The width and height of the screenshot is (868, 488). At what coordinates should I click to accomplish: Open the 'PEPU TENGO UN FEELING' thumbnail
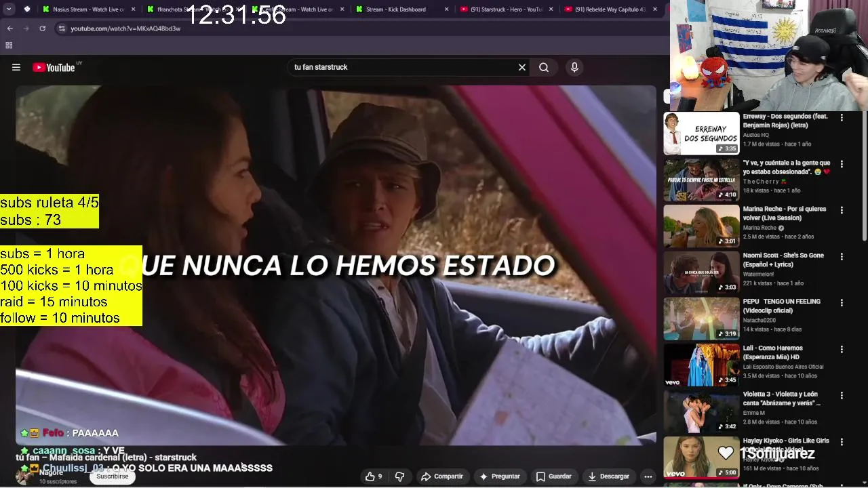(x=701, y=319)
